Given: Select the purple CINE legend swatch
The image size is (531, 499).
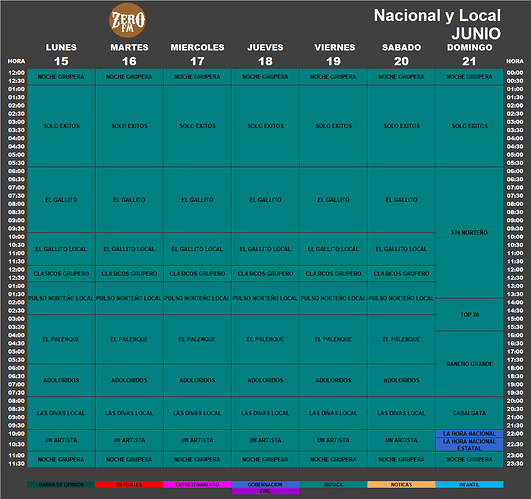Looking at the screenshot, I should 265,491.
